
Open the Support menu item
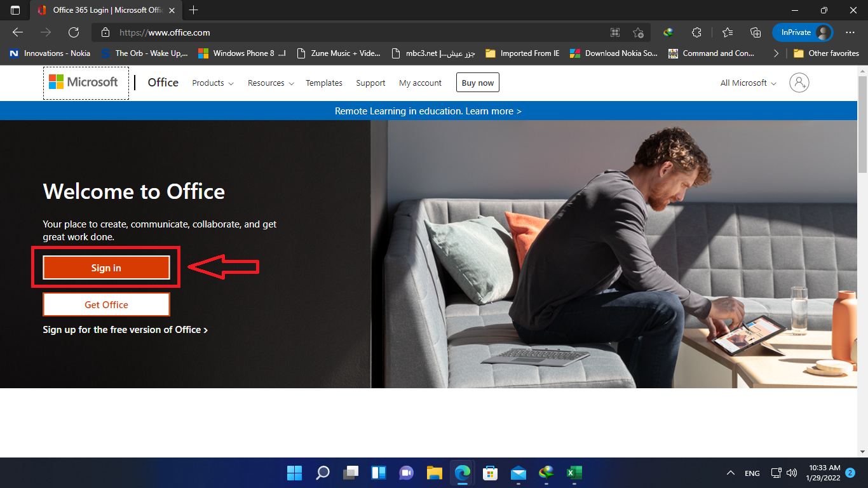(370, 83)
